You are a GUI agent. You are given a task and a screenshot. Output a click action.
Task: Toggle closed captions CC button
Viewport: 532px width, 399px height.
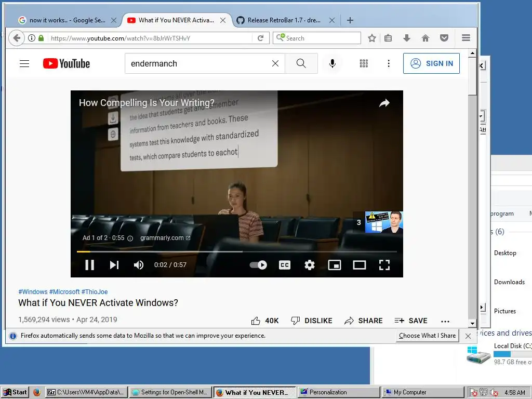click(285, 264)
